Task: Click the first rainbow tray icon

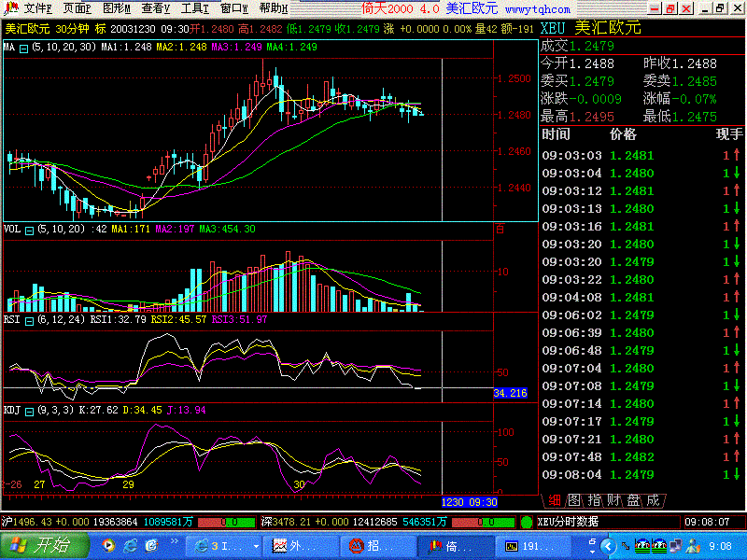Action: click(642, 546)
